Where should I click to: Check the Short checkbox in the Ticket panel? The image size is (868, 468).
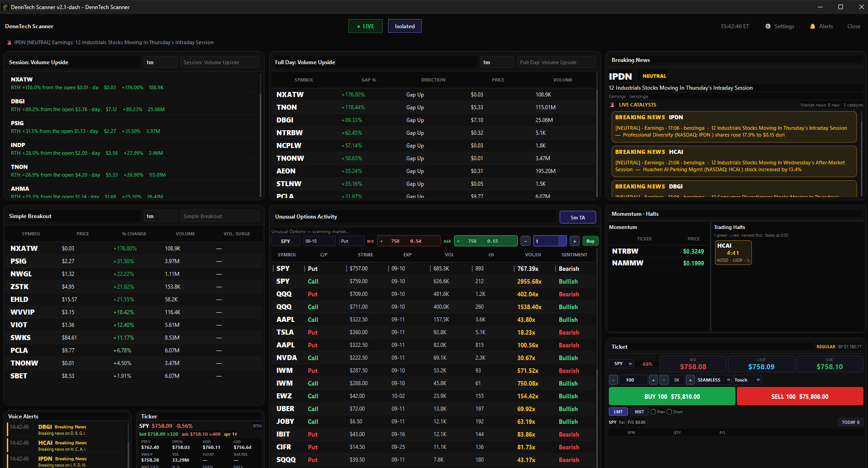coord(669,412)
